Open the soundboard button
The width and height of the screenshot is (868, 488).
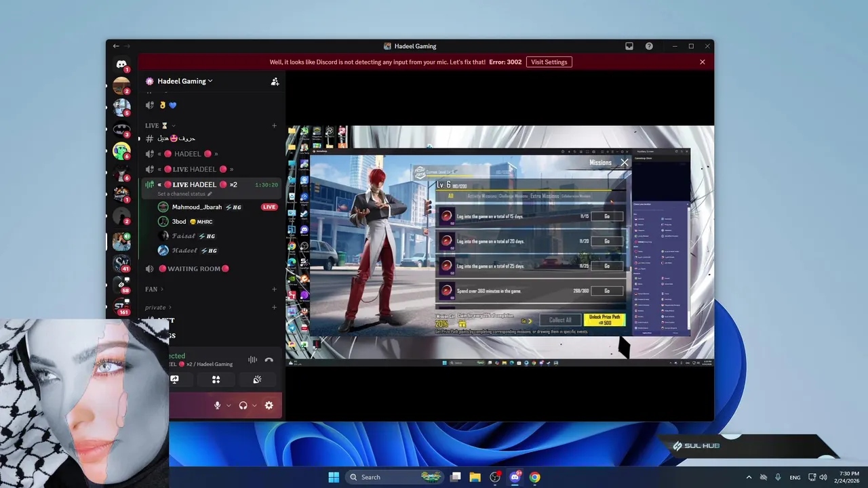pyautogui.click(x=257, y=380)
